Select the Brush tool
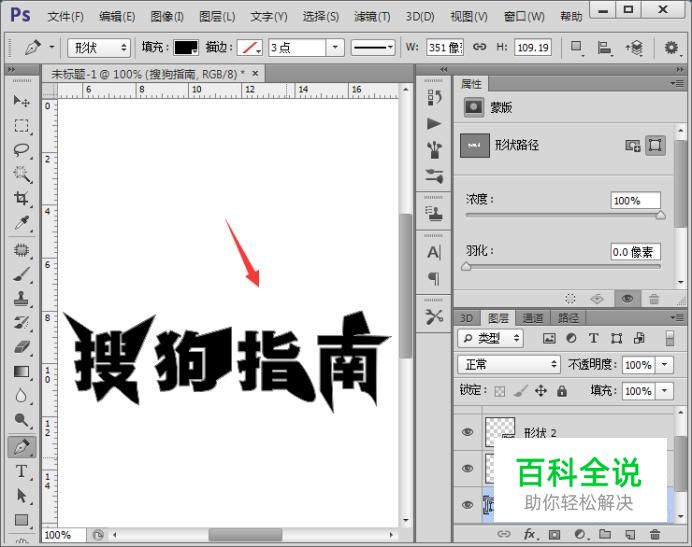 coord(21,275)
